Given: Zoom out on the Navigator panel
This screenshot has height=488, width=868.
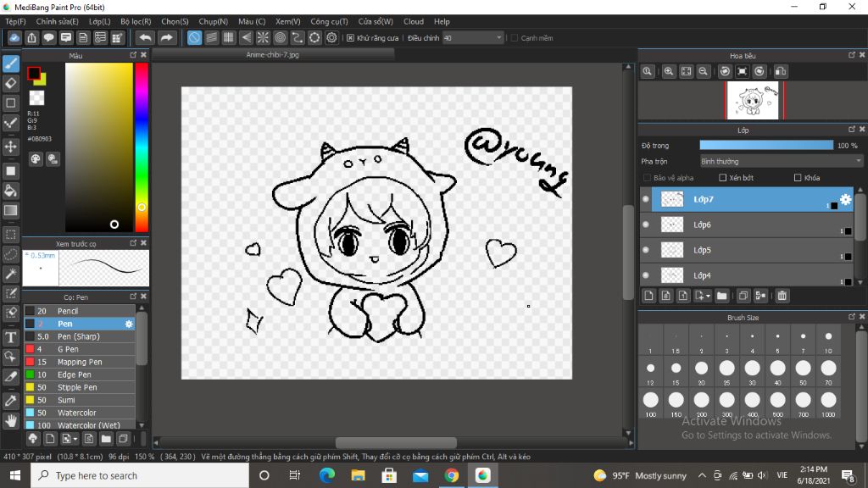Looking at the screenshot, I should pyautogui.click(x=703, y=71).
